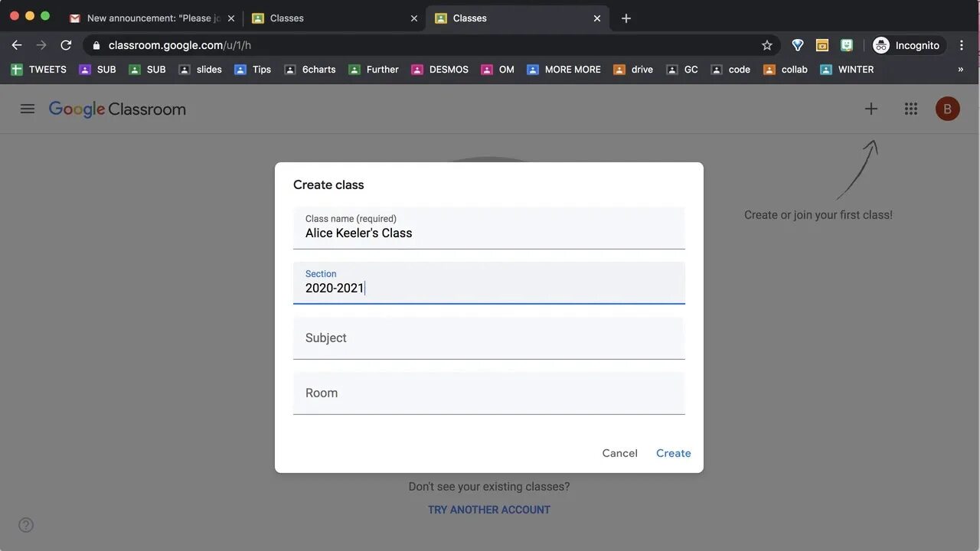Click TRY ANOTHER ACCOUNT link
980x551 pixels.
(489, 510)
